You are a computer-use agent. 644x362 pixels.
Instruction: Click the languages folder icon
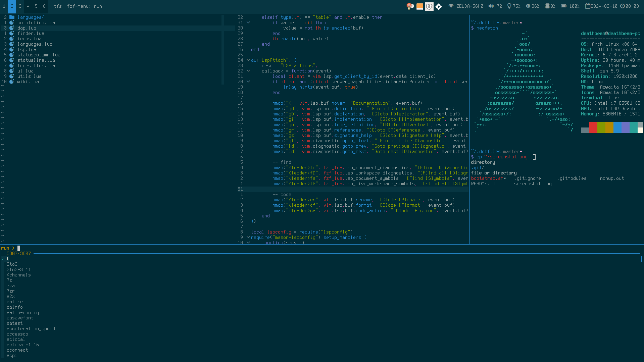coord(12,17)
